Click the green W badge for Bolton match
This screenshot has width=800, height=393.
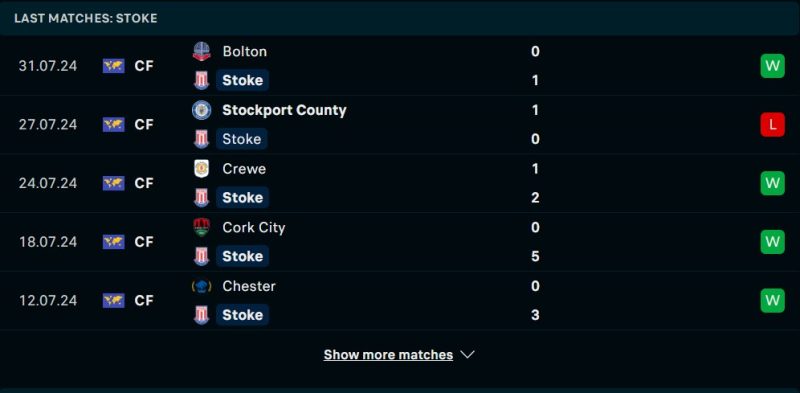pyautogui.click(x=772, y=66)
